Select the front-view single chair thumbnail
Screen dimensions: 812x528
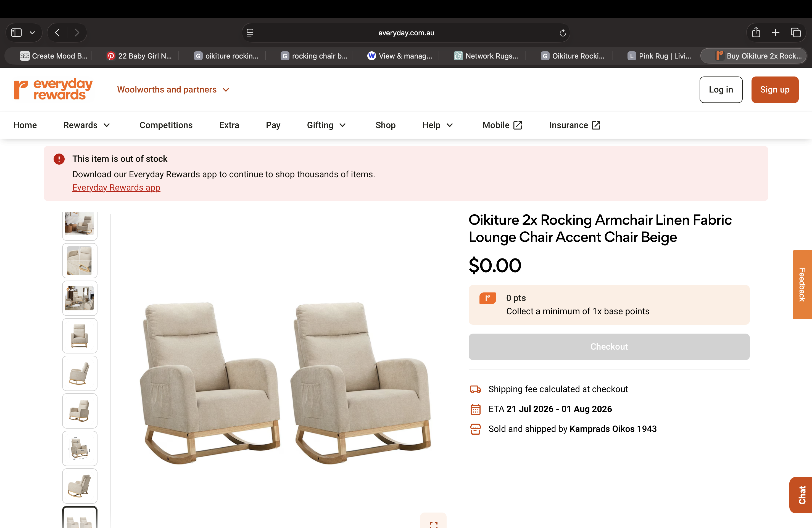[80, 336]
